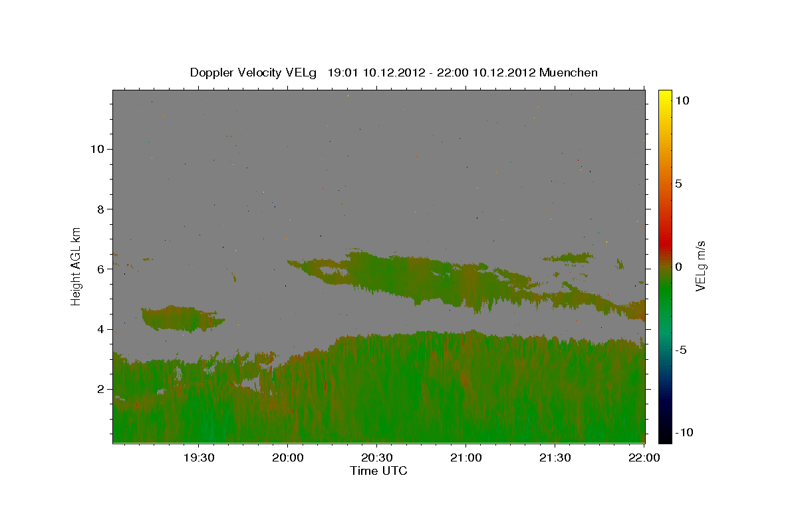Click the small isolated cloud patch near 19:30
The width and height of the screenshot is (798, 532).
[x=183, y=319]
